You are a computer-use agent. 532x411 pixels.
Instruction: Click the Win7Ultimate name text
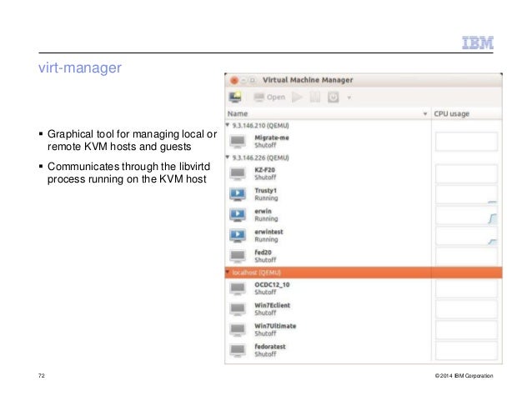point(275,326)
